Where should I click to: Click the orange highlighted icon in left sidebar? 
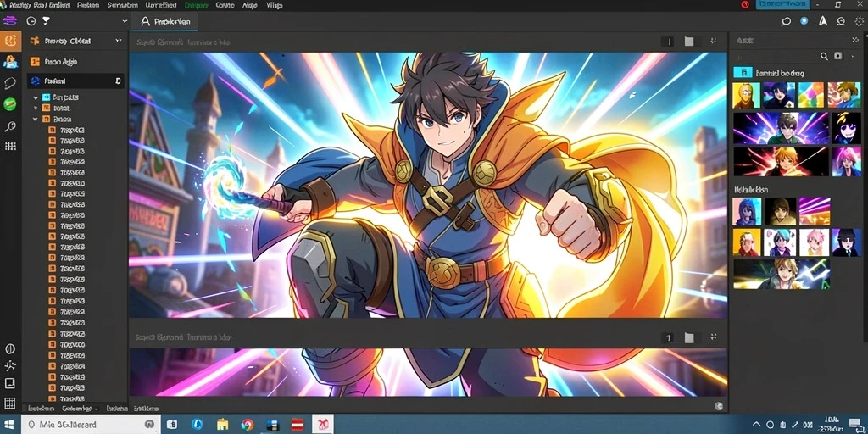[10, 41]
